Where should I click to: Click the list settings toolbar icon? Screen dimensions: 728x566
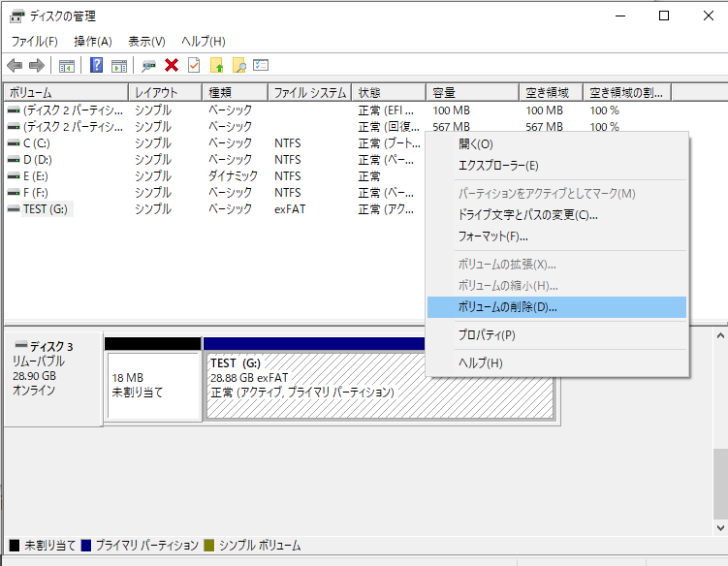(261, 65)
